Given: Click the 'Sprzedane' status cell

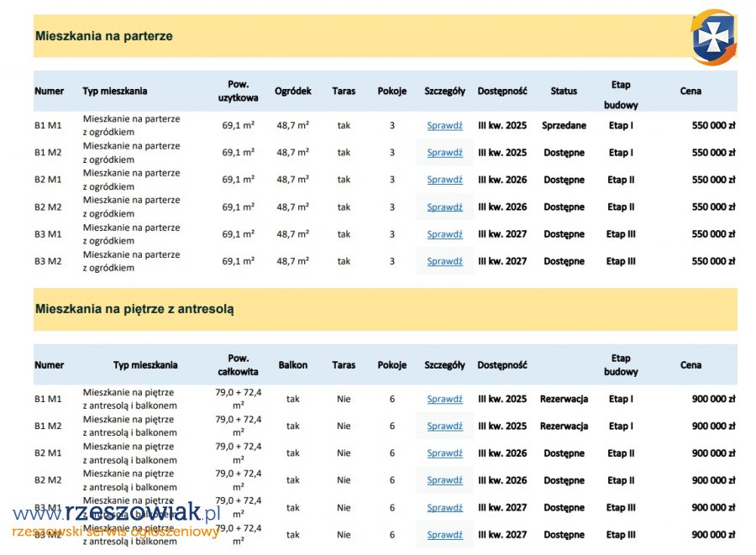Looking at the screenshot, I should click(564, 126).
